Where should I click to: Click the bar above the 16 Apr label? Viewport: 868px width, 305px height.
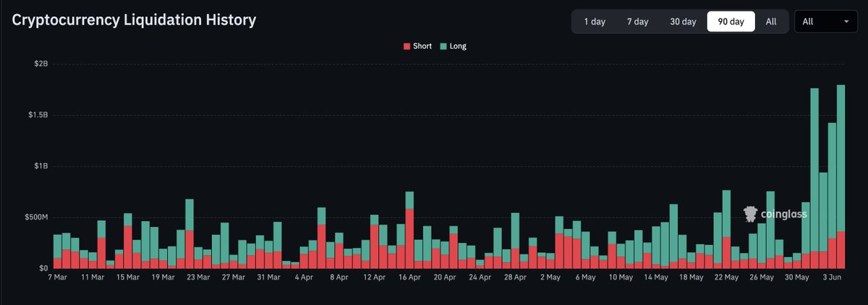(x=410, y=230)
